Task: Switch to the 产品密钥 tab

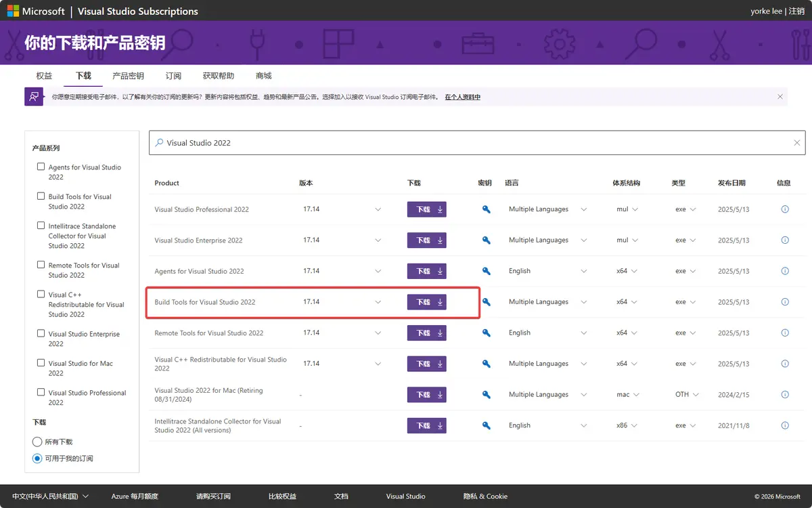Action: point(128,76)
